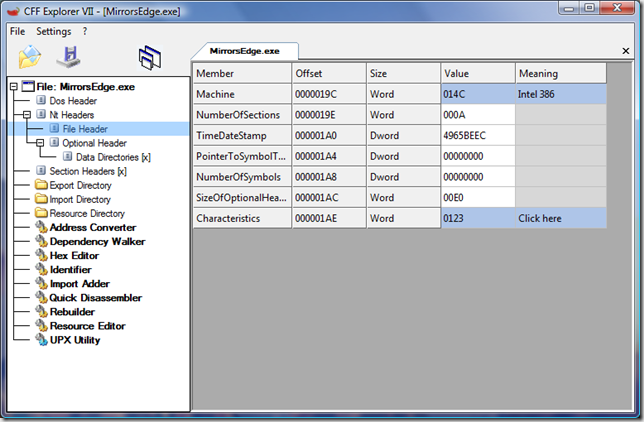Select Dos Header in the tree
This screenshot has height=422, width=644.
click(73, 101)
